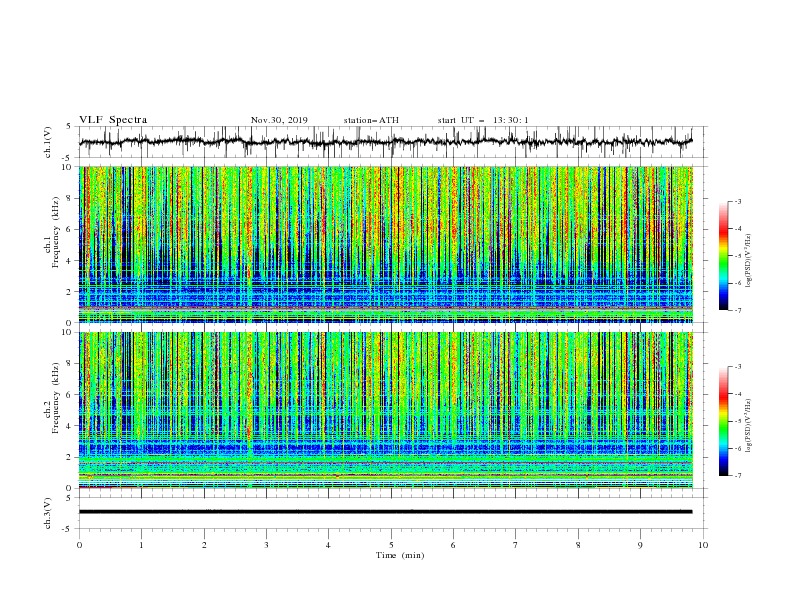Click the ch.2 spectrogram color scale bar

click(723, 421)
